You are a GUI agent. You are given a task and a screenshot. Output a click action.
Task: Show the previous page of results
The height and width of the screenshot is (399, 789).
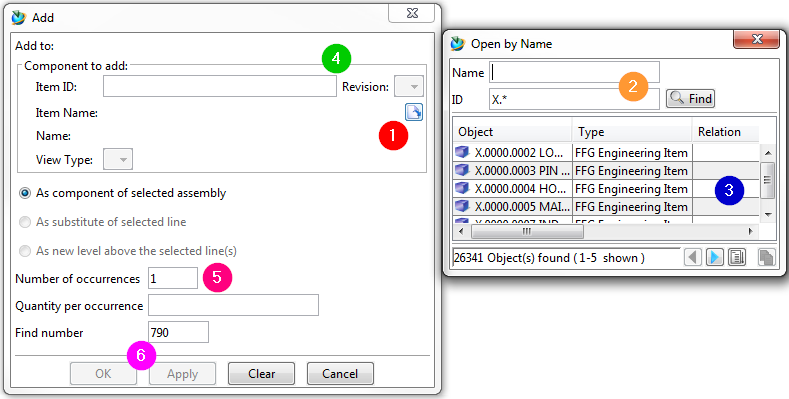tap(693, 258)
